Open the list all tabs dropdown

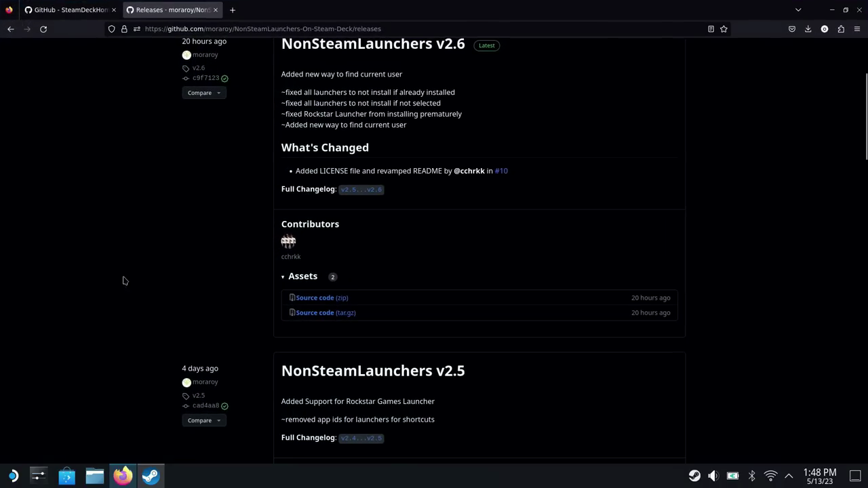[798, 9]
